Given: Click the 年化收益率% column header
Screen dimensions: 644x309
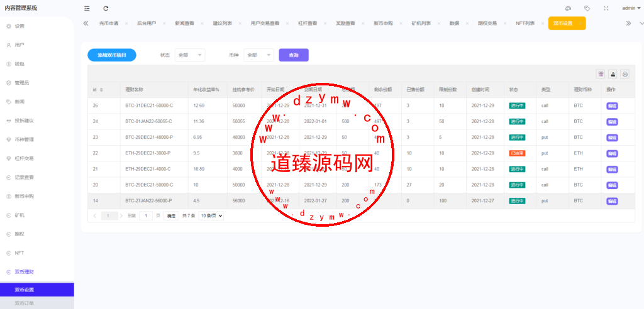Looking at the screenshot, I should coord(206,90).
